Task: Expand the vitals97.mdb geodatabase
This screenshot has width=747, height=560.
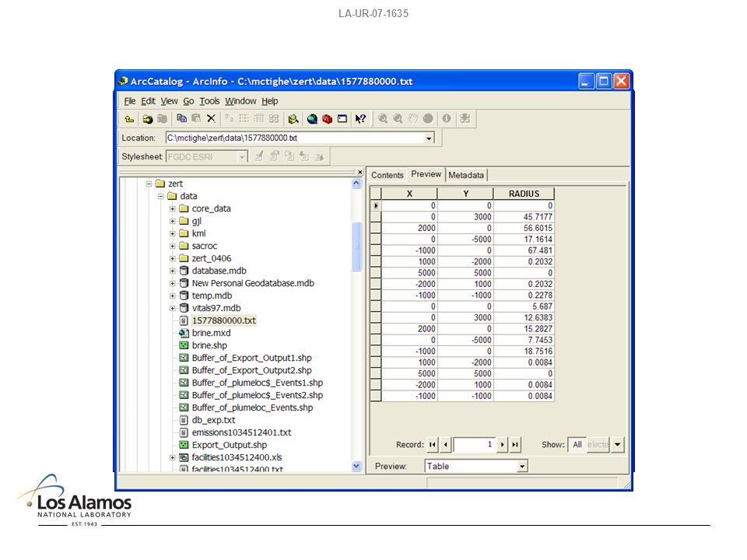Action: tap(173, 308)
